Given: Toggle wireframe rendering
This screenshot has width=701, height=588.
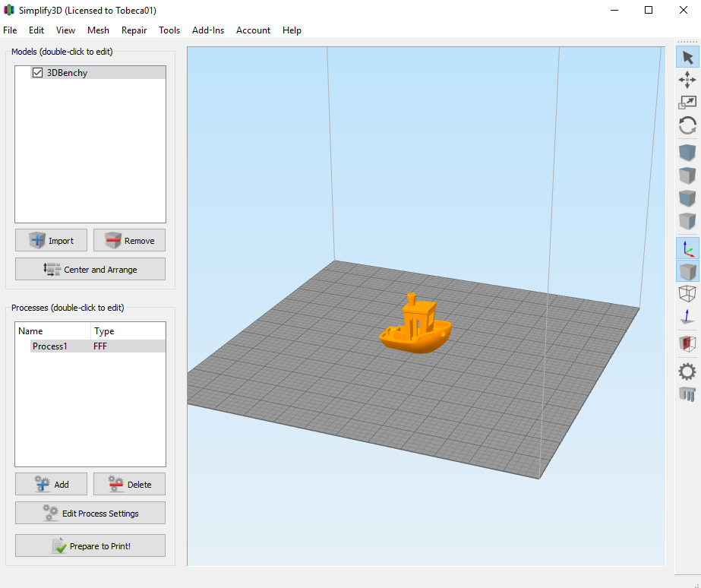Looking at the screenshot, I should (687, 294).
